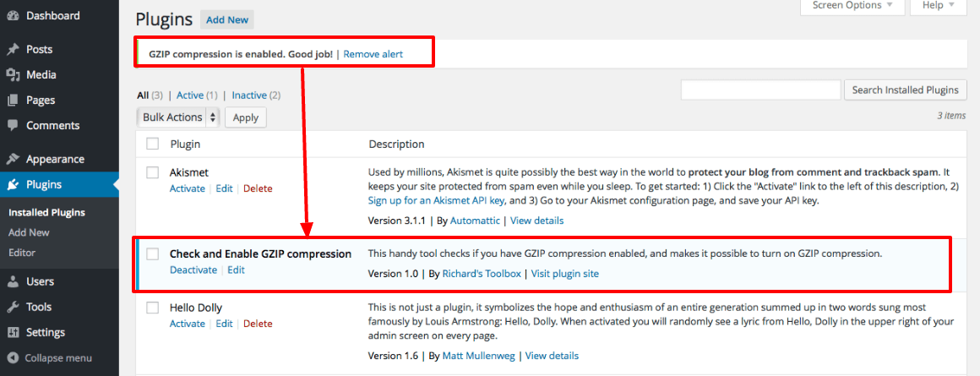Check the Hello Dolly plugin checkbox
This screenshot has height=376, width=980.
(153, 308)
